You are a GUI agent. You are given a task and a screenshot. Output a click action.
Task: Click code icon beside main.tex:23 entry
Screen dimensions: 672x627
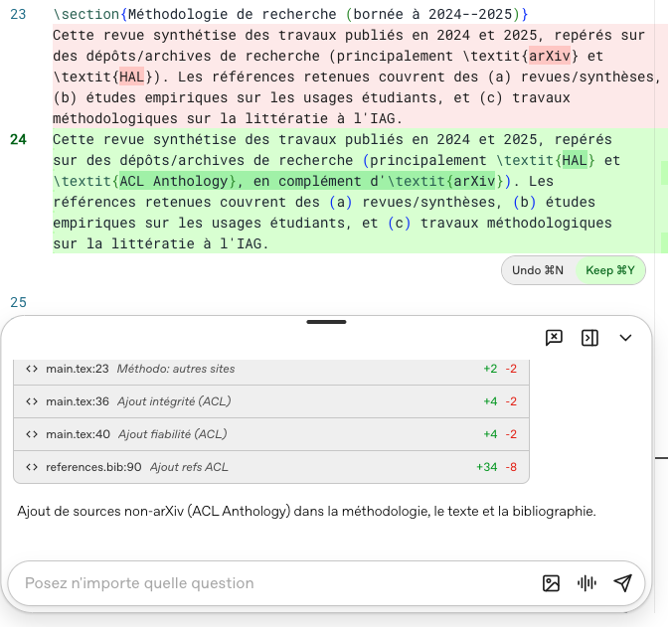pyautogui.click(x=32, y=369)
